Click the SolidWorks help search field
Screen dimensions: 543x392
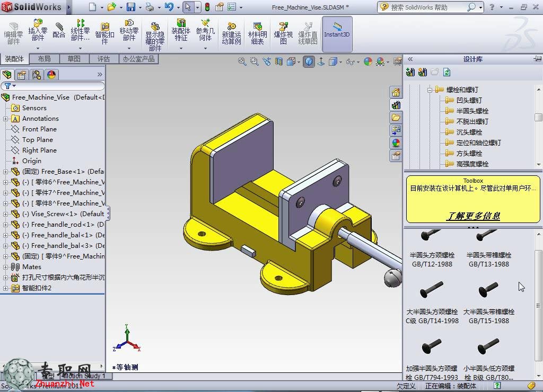coord(428,7)
